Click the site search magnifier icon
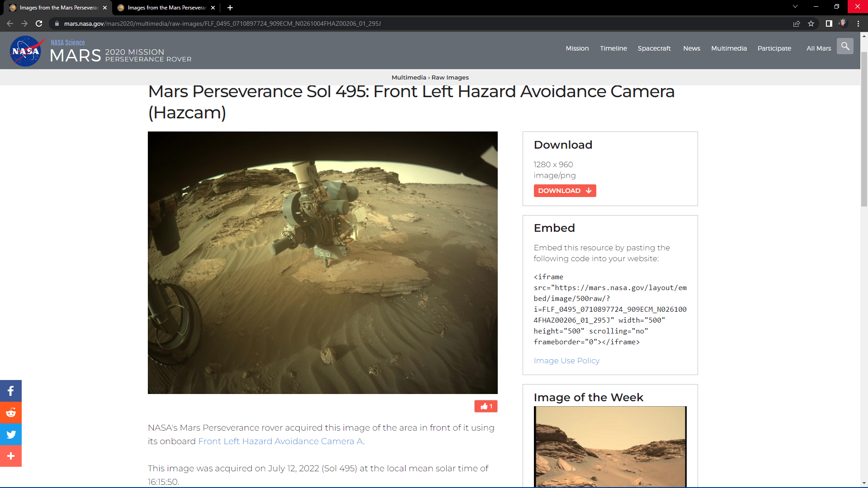This screenshot has width=868, height=488. [x=844, y=46]
